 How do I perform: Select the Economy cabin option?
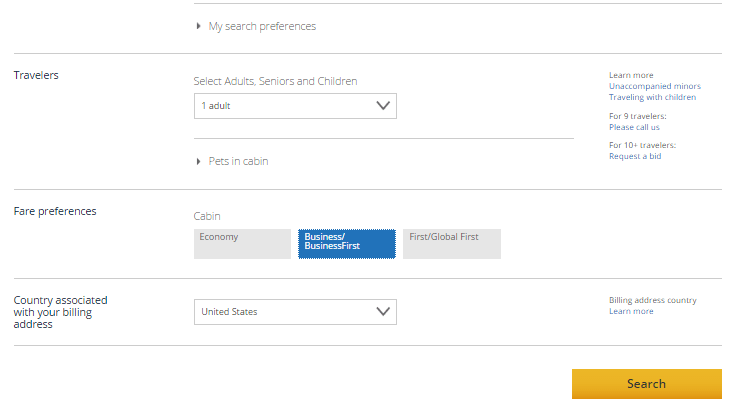242,244
